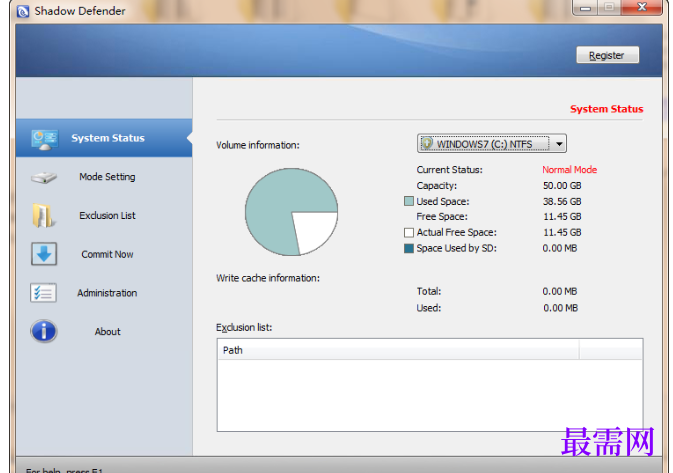Click the Current Status label
The width and height of the screenshot is (673, 473).
pyautogui.click(x=449, y=170)
